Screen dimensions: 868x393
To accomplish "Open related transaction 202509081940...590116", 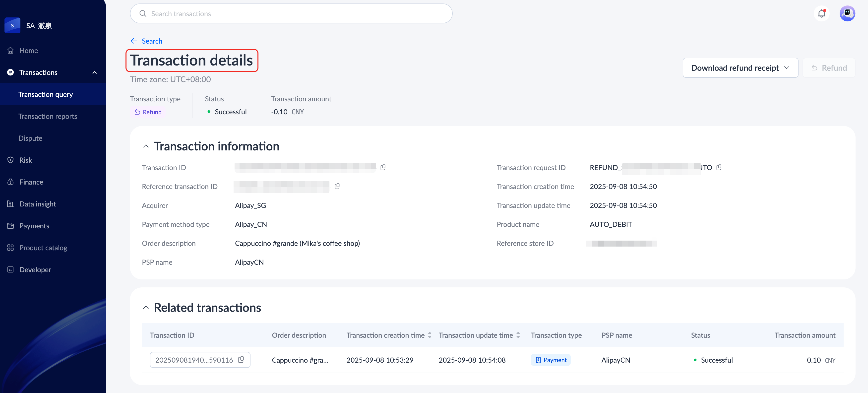I will point(194,360).
